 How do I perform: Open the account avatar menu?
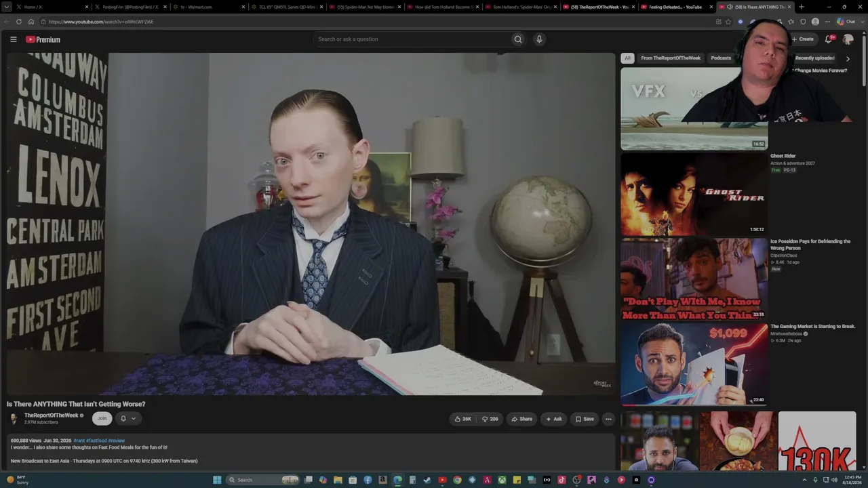click(848, 39)
